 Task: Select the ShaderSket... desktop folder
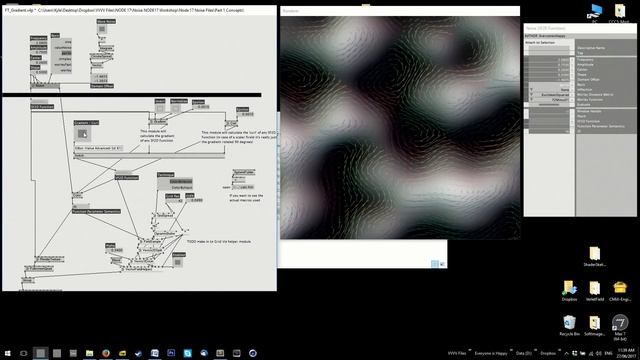(595, 256)
